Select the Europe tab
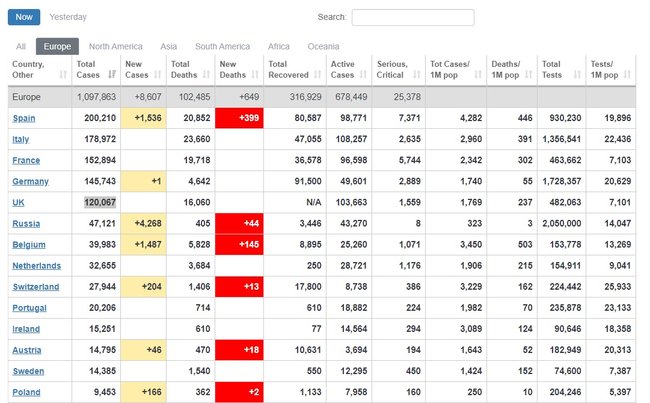 point(57,46)
